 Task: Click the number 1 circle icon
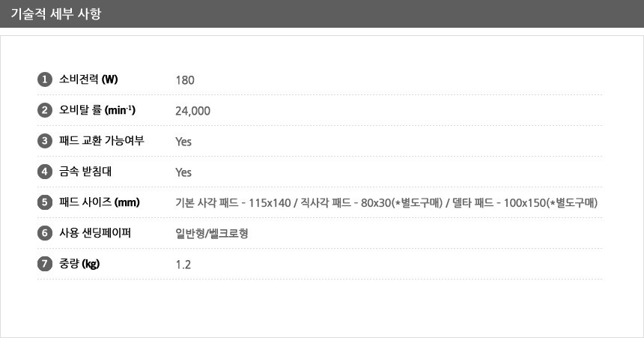(x=45, y=79)
